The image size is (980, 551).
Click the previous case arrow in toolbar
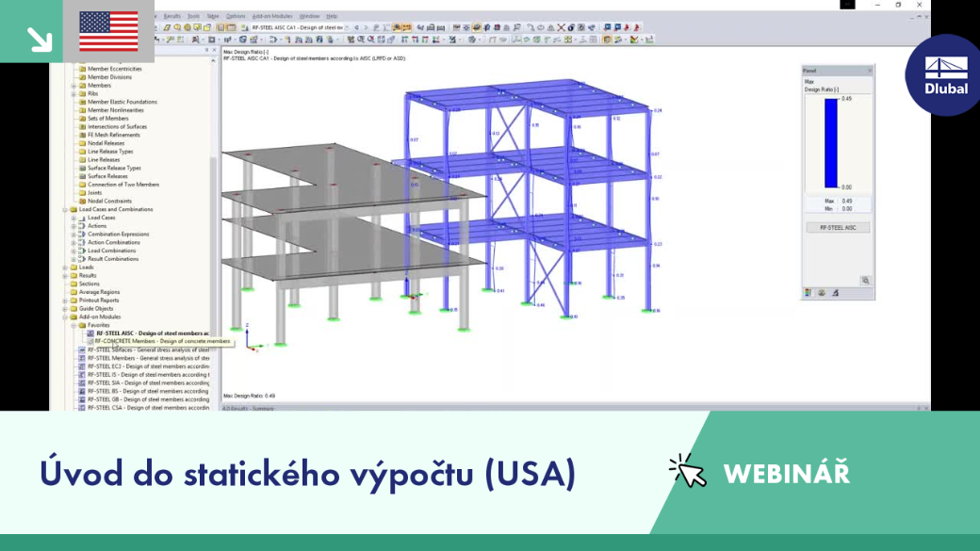(357, 27)
